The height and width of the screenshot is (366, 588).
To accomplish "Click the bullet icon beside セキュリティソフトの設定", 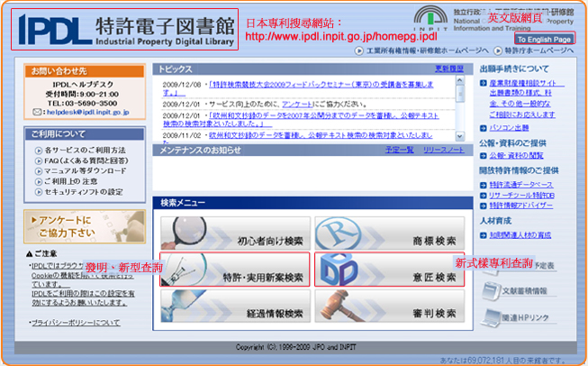I will tap(38, 192).
